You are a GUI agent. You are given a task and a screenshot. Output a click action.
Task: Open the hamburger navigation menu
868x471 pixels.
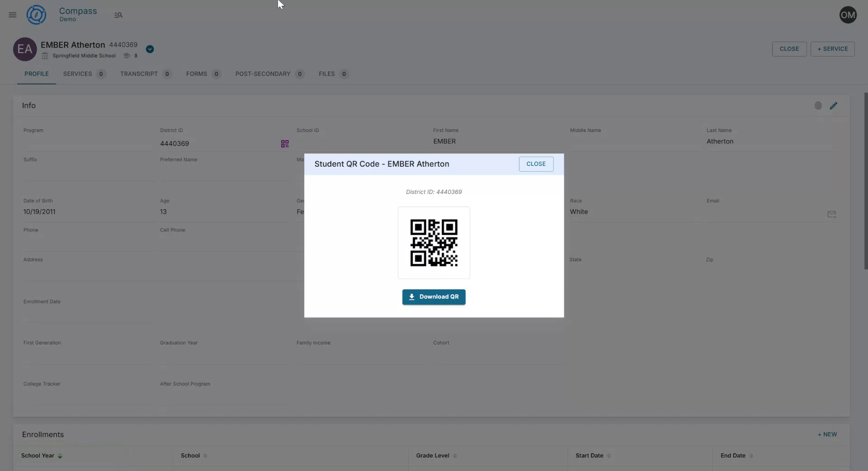coord(12,14)
